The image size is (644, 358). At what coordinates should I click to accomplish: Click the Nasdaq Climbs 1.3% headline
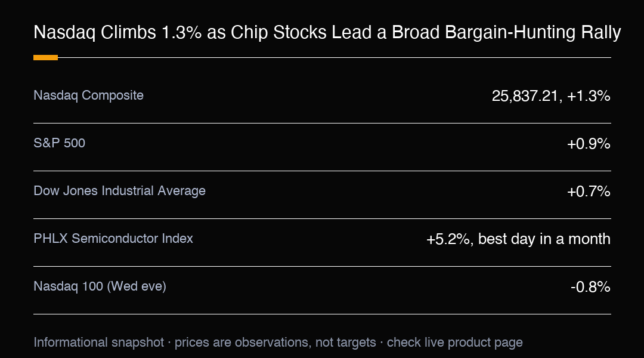click(327, 32)
